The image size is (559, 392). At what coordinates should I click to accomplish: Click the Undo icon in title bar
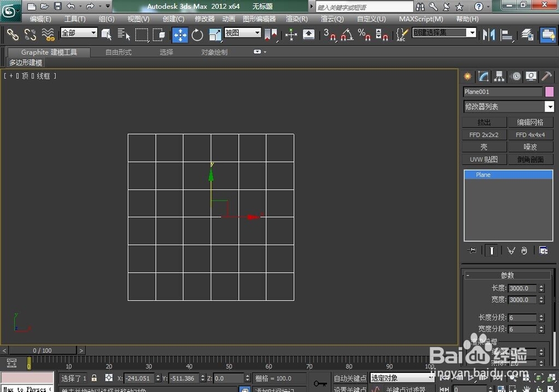coord(70,6)
